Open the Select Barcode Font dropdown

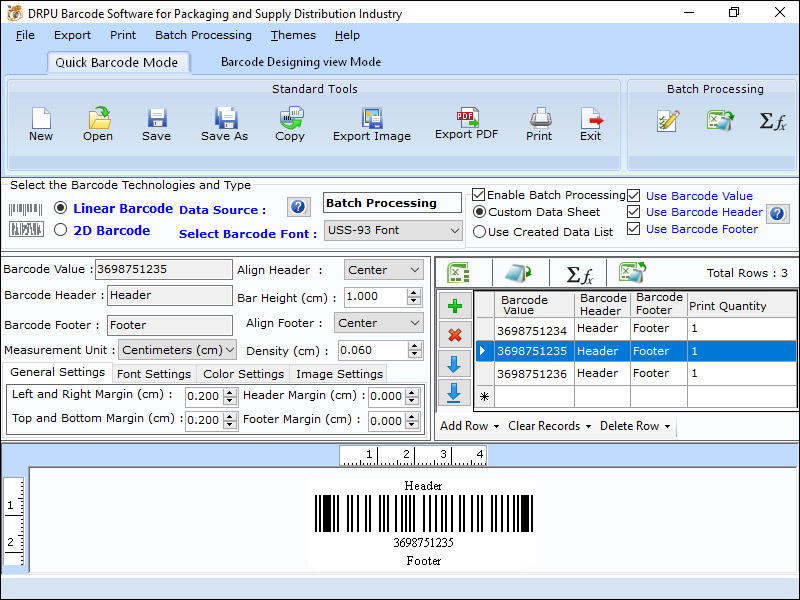click(x=393, y=231)
